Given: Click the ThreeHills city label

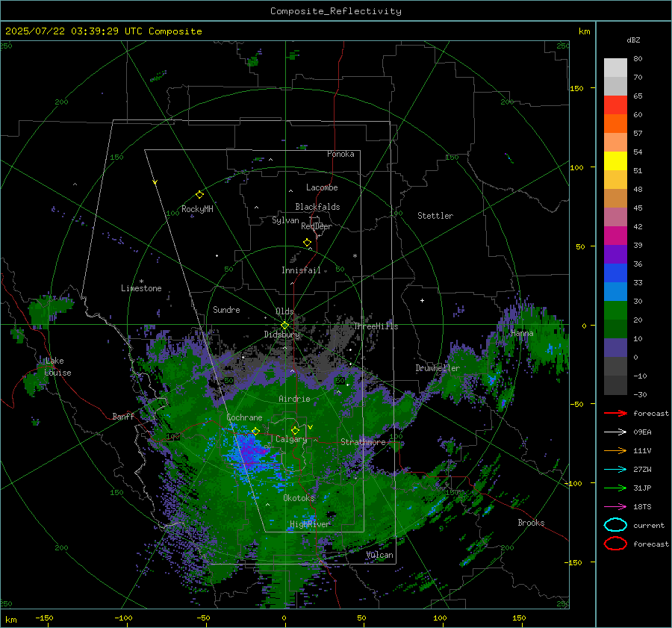Looking at the screenshot, I should pos(376,326).
